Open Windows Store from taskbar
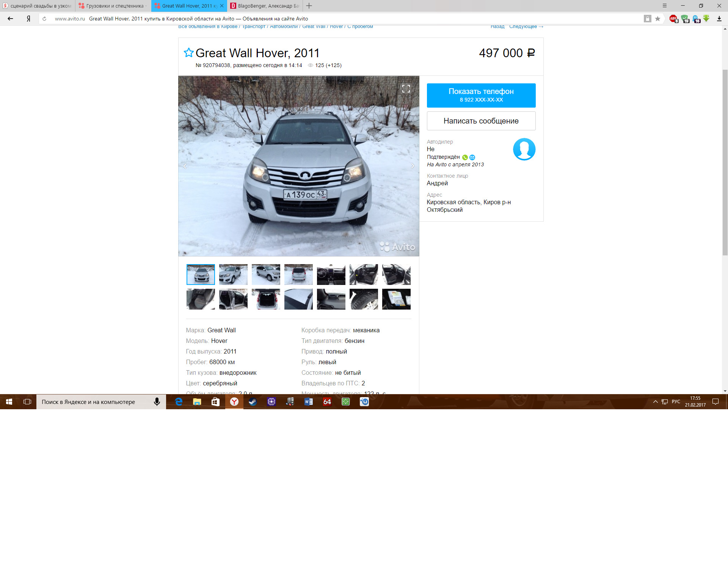This screenshot has height=579, width=728. pyautogui.click(x=215, y=402)
